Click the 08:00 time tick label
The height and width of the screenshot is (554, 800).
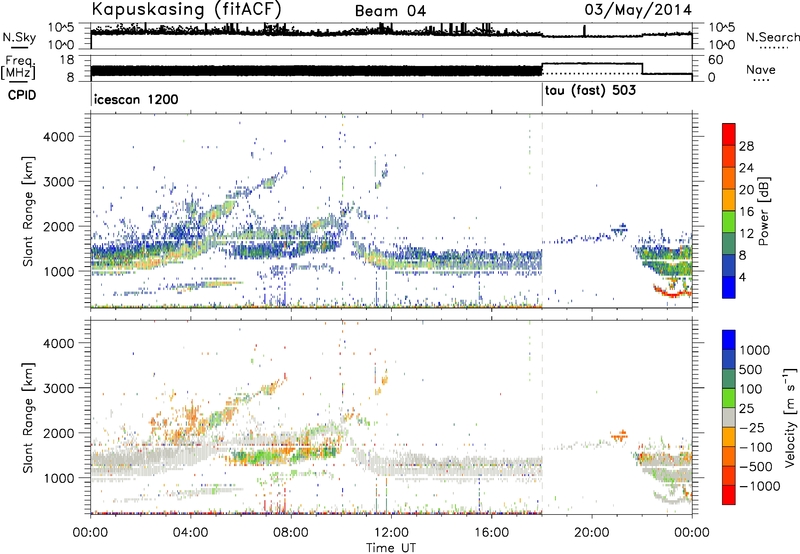pos(291,533)
